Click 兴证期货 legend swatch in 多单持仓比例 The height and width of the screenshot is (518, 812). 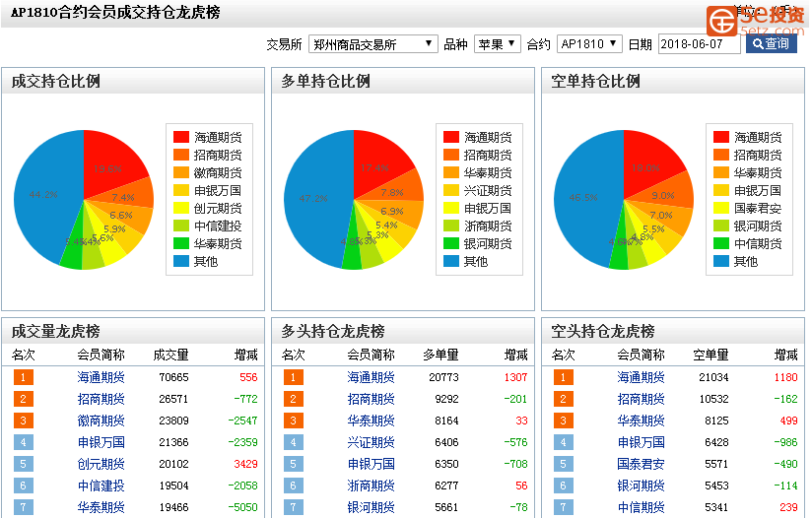point(451,190)
